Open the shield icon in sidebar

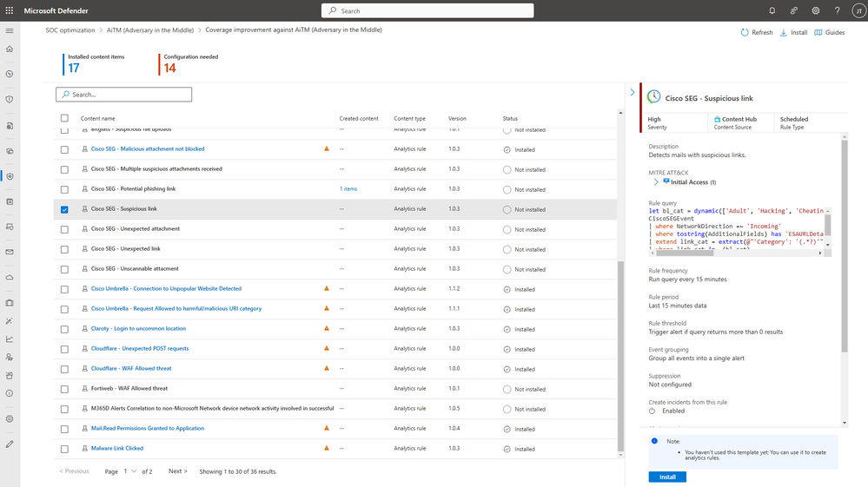pos(10,100)
